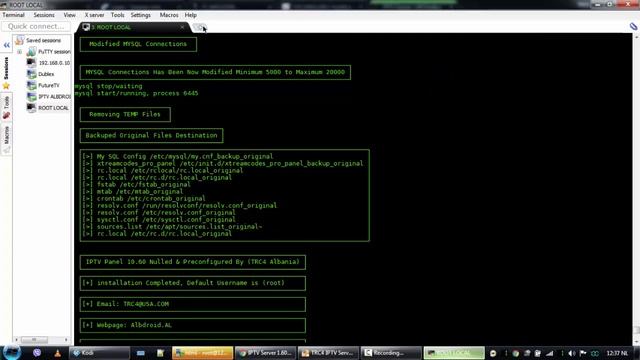Switch to the orange Xtreme taskbar window
The width and height of the screenshot is (640, 360).
coord(202,353)
